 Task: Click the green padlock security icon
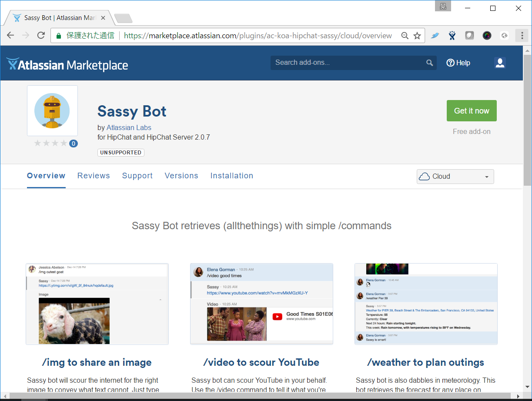click(59, 36)
